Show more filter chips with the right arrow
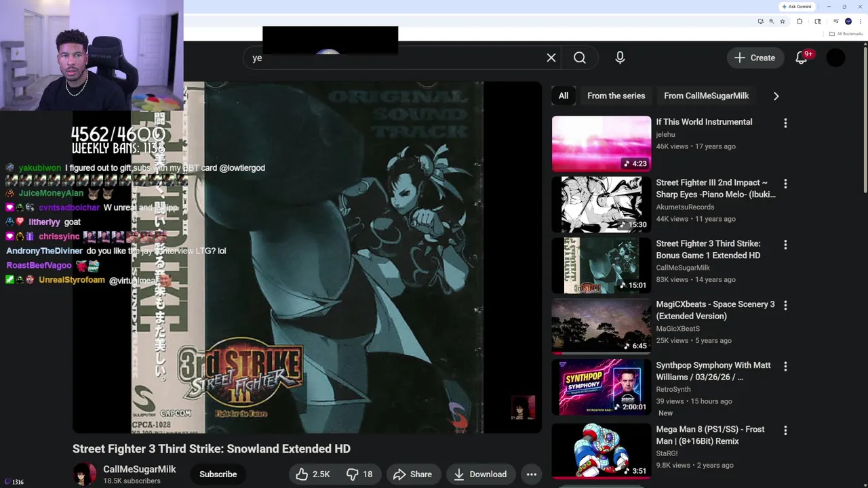 pyautogui.click(x=776, y=96)
